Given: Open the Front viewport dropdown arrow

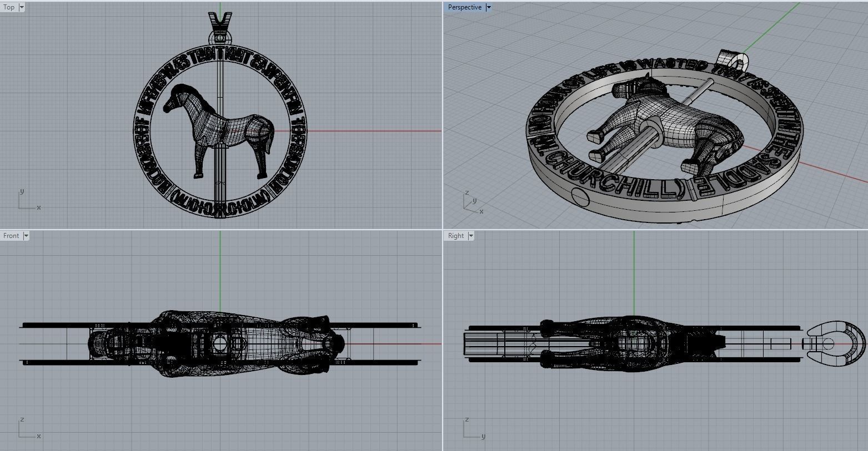Looking at the screenshot, I should [26, 236].
